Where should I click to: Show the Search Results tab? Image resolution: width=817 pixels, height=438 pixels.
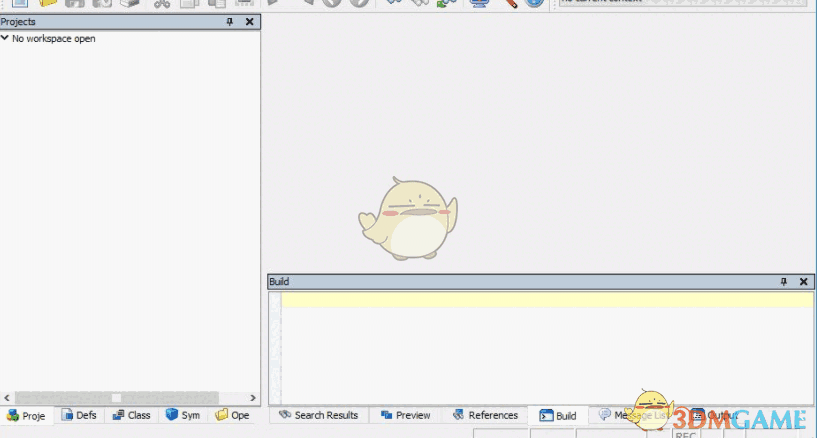[x=319, y=415]
